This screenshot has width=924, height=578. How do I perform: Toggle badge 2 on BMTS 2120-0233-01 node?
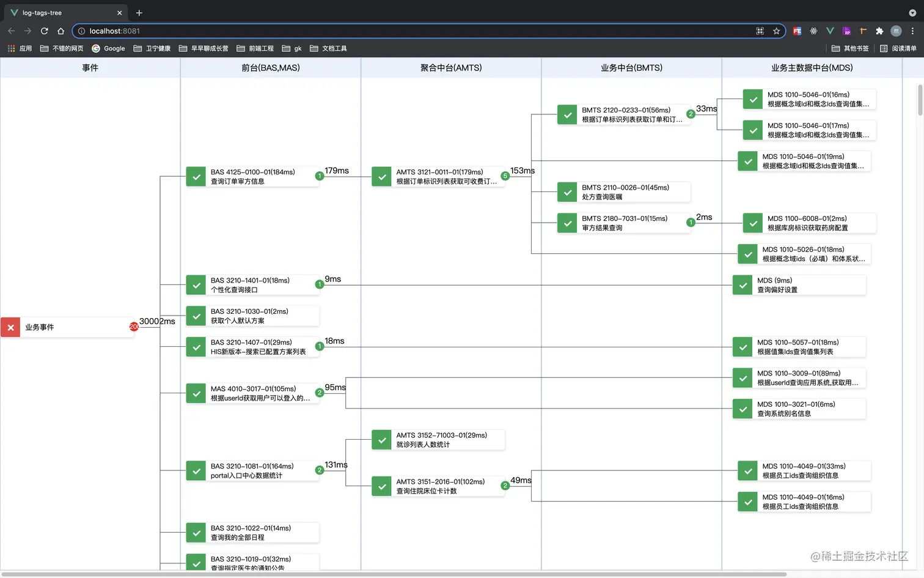click(x=691, y=114)
